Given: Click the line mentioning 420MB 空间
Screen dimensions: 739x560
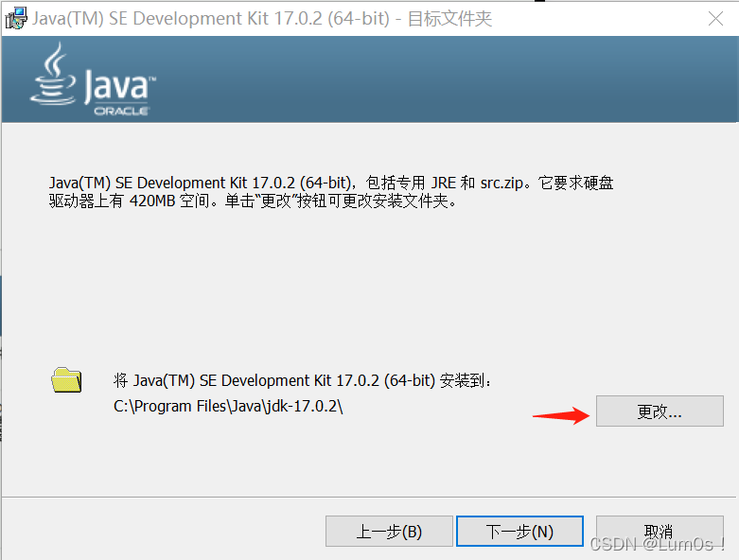Looking at the screenshot, I should (x=252, y=201).
